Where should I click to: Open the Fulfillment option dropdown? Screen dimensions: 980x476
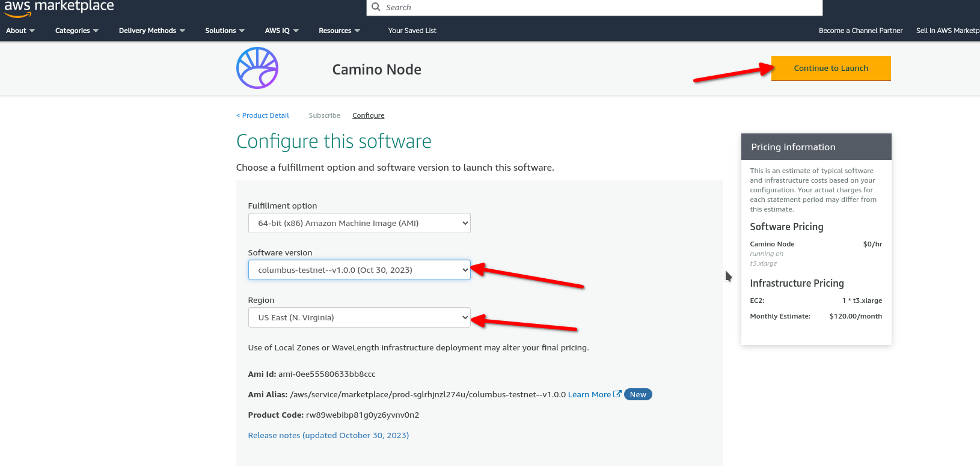[x=359, y=223]
